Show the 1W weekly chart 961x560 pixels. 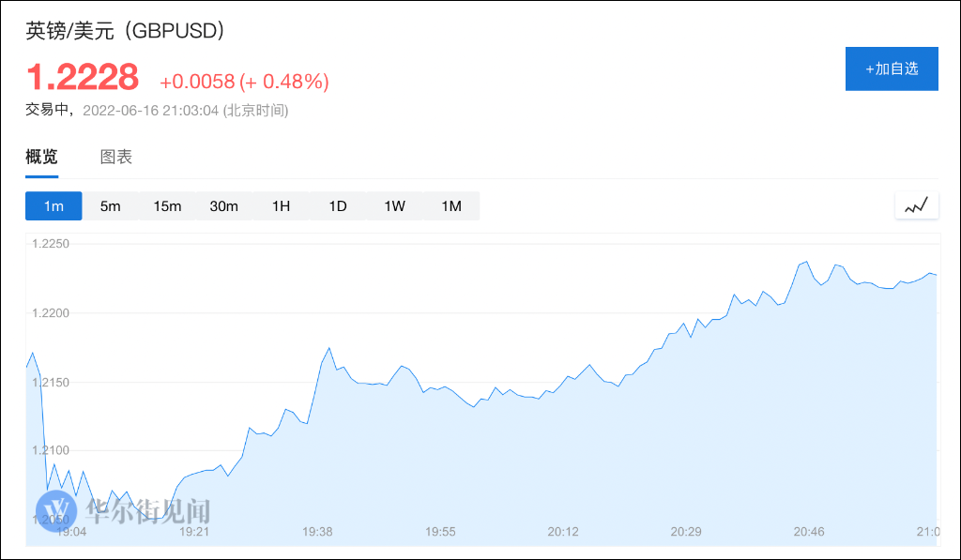394,206
